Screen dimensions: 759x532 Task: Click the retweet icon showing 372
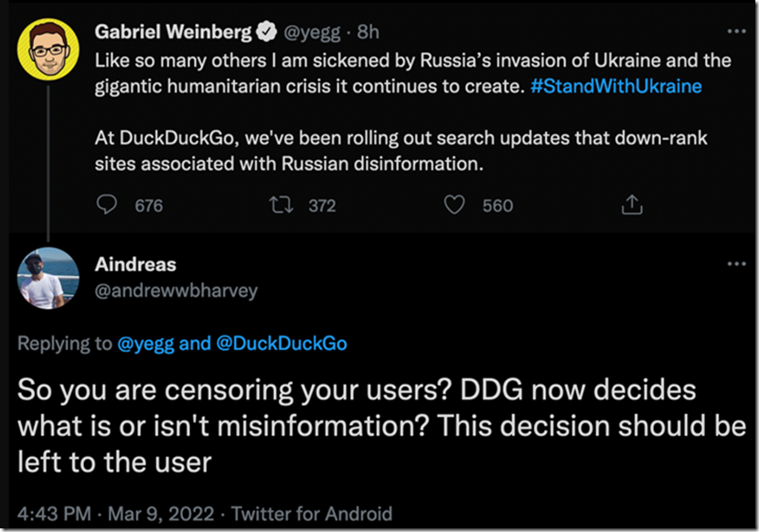(281, 206)
